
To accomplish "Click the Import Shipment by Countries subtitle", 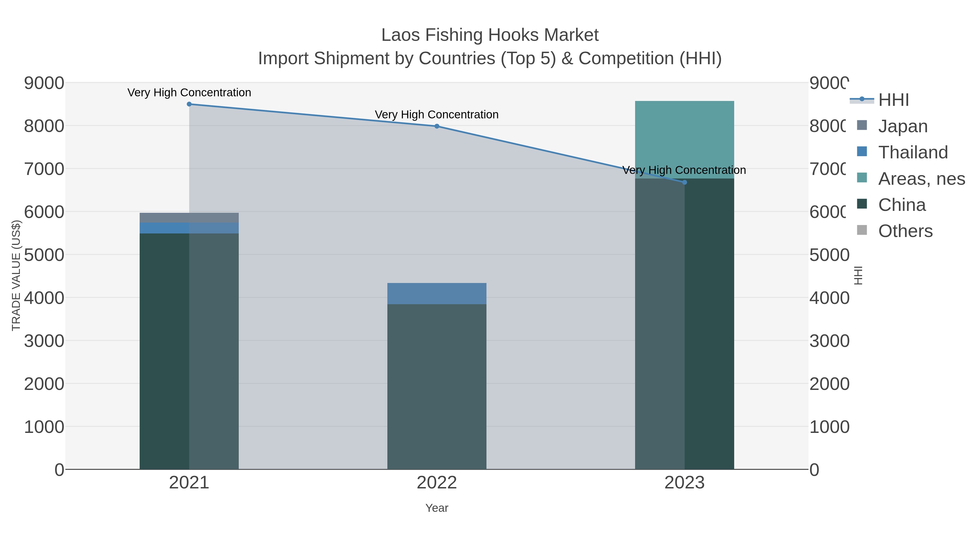I will (x=490, y=59).
